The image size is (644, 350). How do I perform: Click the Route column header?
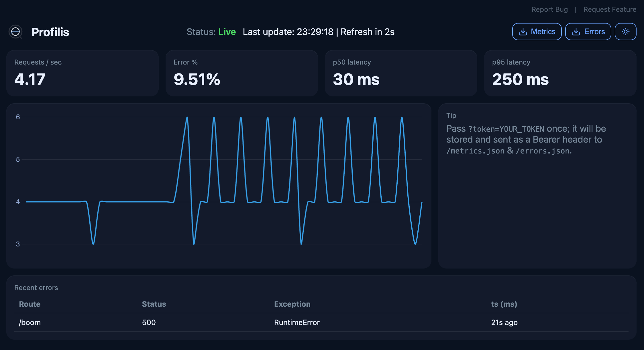[30, 304]
